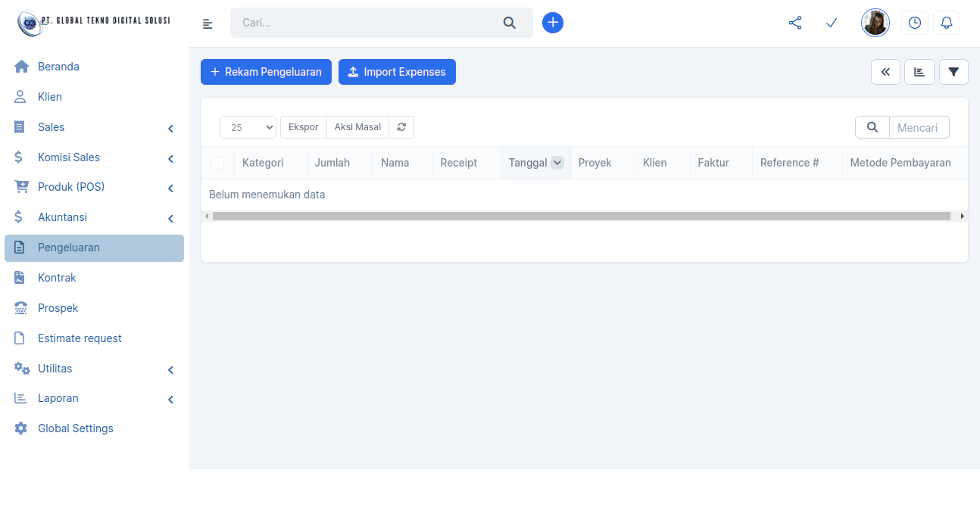Click the horizontal scrollbar thumb

pos(581,216)
